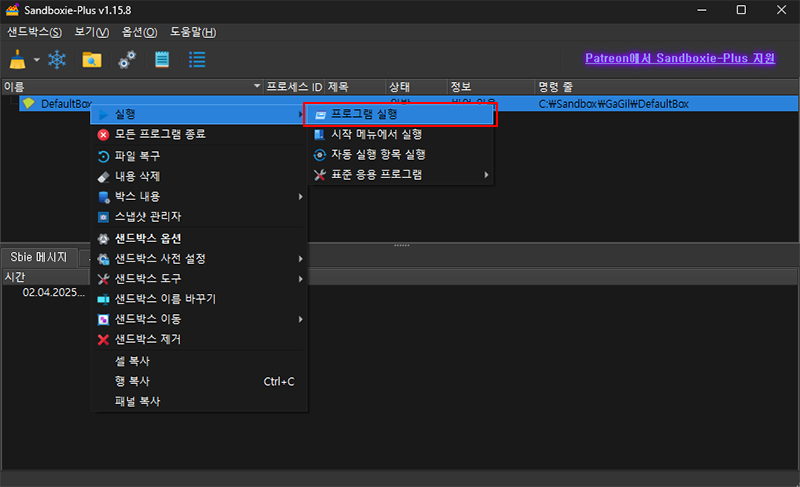The height and width of the screenshot is (487, 800).
Task: Choose 샌드박스 사전 설정 menu entry
Action: [199, 259]
